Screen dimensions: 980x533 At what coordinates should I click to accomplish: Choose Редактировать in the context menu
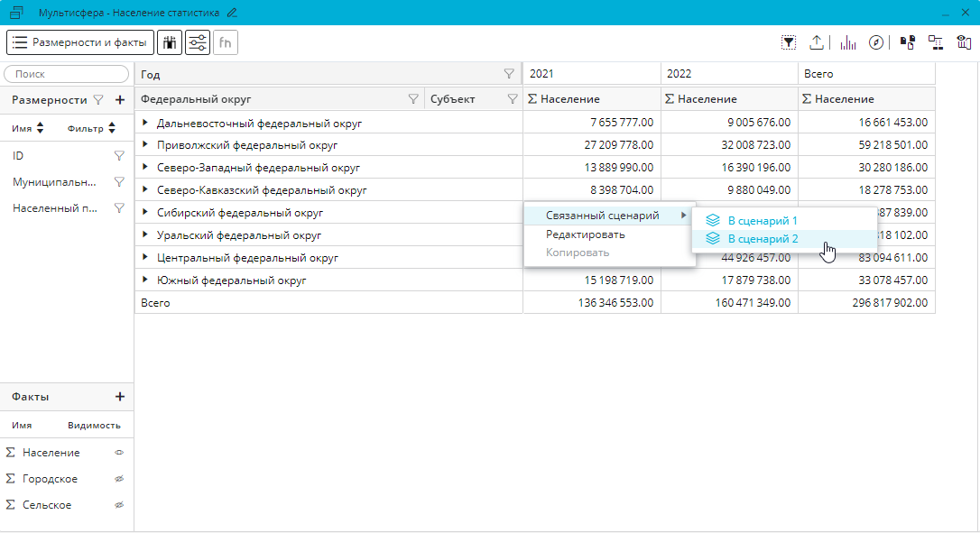pyautogui.click(x=585, y=234)
